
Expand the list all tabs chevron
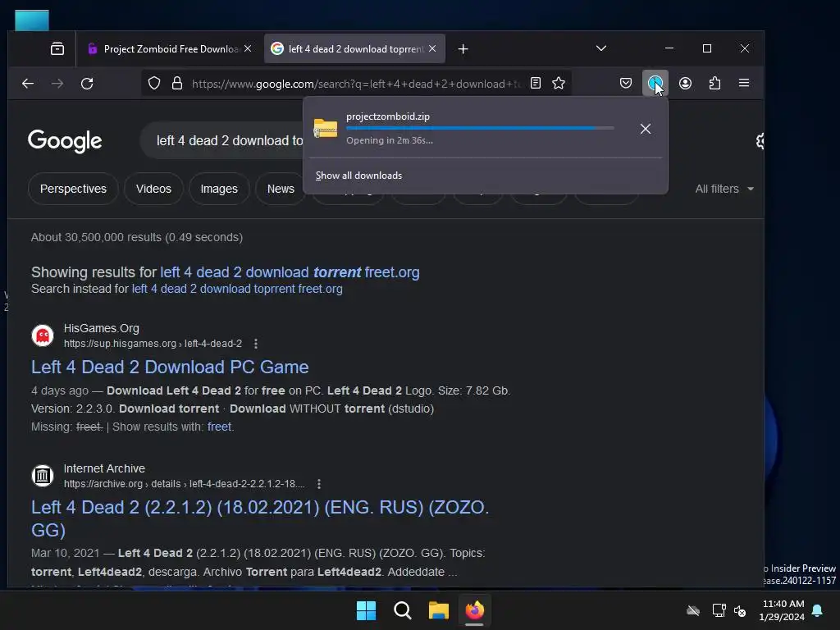point(601,48)
